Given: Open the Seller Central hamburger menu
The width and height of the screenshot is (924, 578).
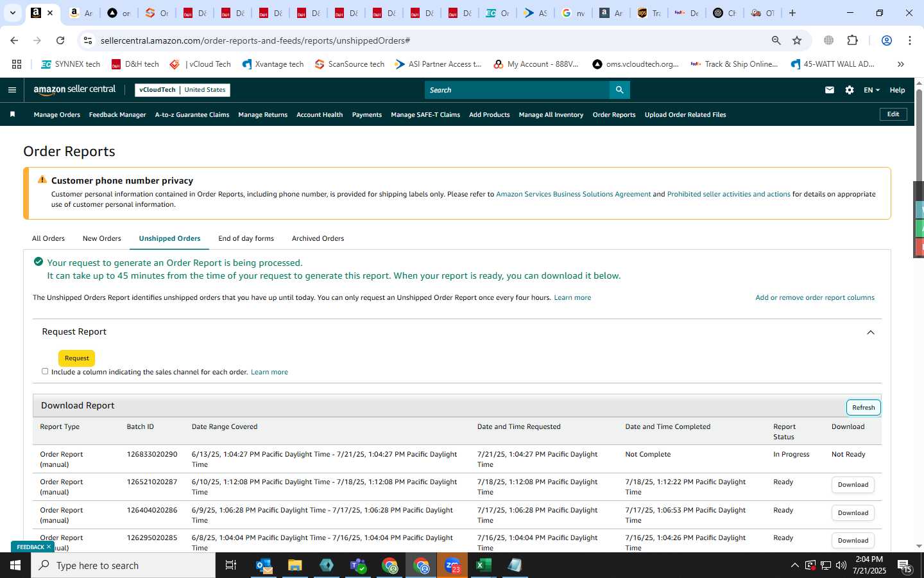Looking at the screenshot, I should (12, 90).
